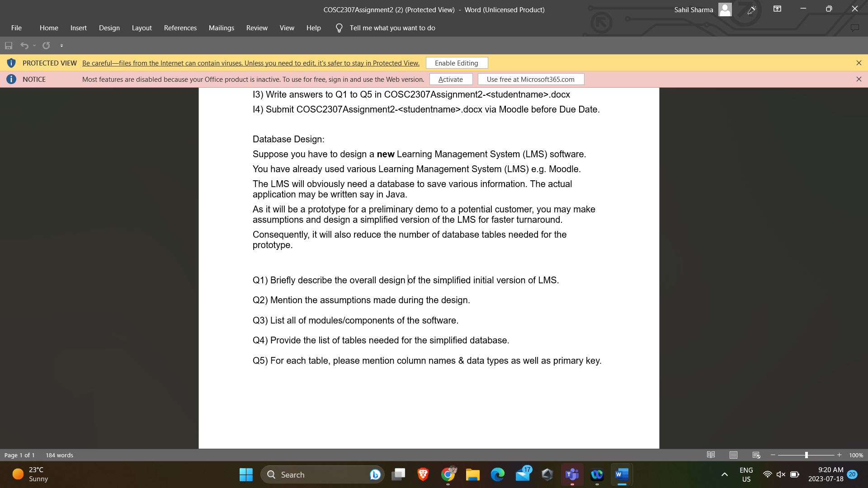Click the Save icon in Quick Access Toolbar
The width and height of the screenshot is (868, 488).
[x=8, y=45]
